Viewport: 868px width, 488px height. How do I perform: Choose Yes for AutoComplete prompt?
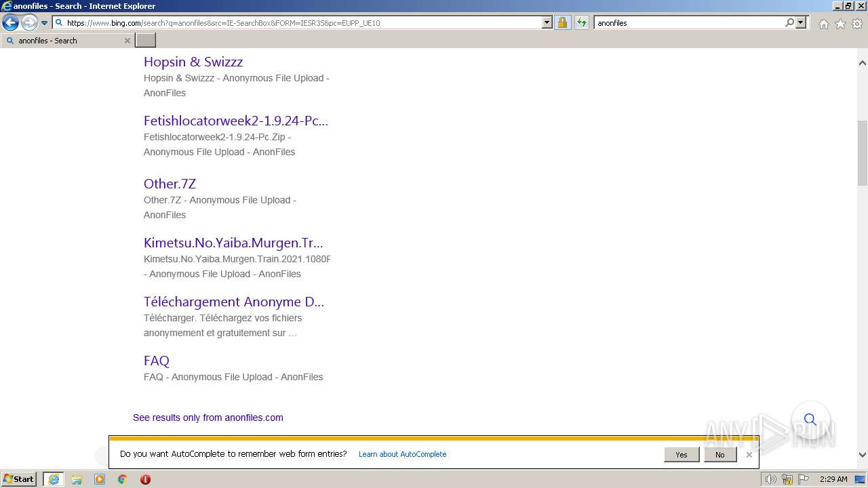pos(682,455)
